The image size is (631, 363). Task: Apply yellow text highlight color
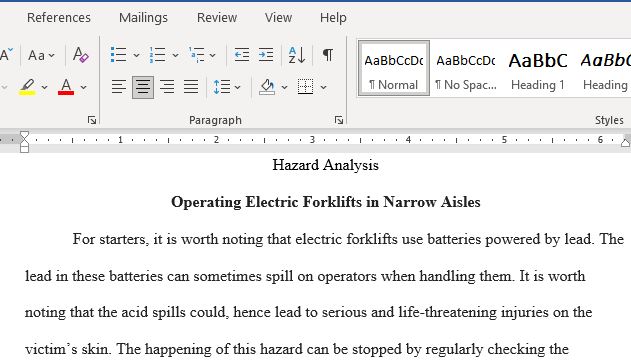[27, 87]
